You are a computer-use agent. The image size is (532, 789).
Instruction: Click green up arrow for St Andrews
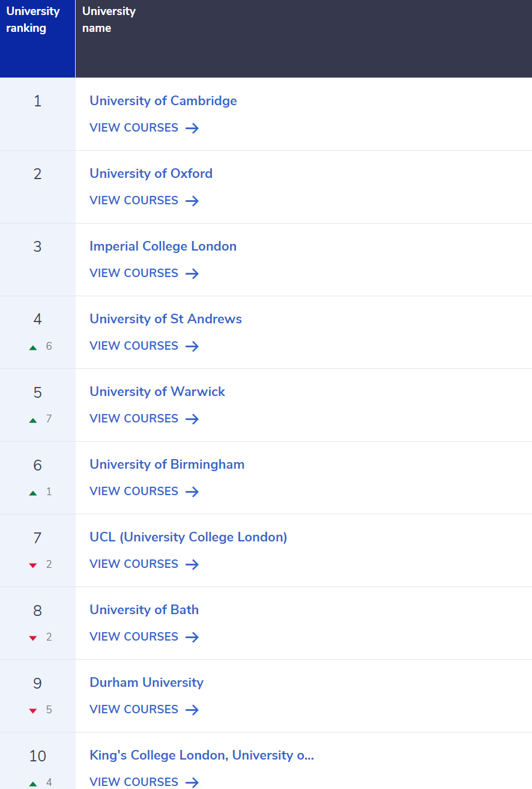click(33, 347)
